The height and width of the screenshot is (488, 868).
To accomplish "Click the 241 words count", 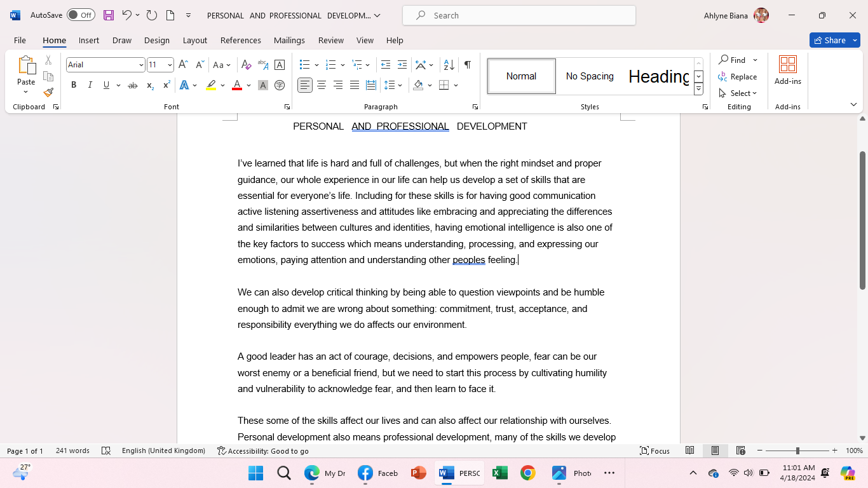I will click(72, 451).
